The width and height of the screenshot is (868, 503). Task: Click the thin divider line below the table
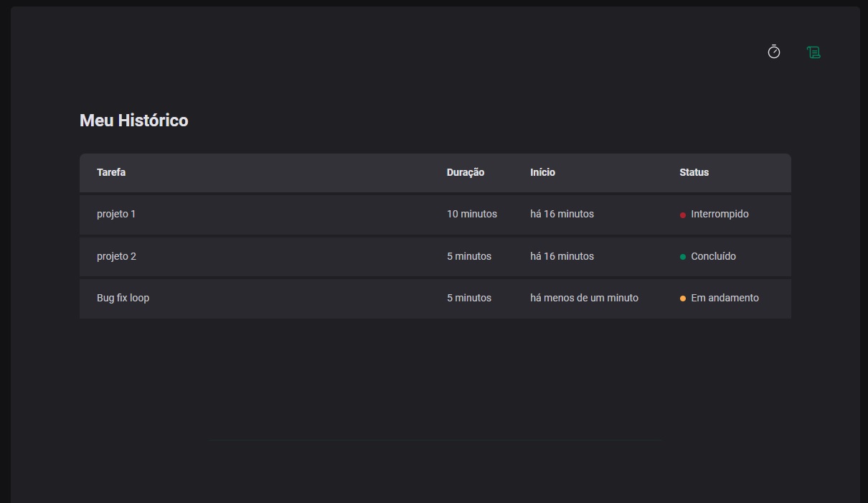click(434, 440)
